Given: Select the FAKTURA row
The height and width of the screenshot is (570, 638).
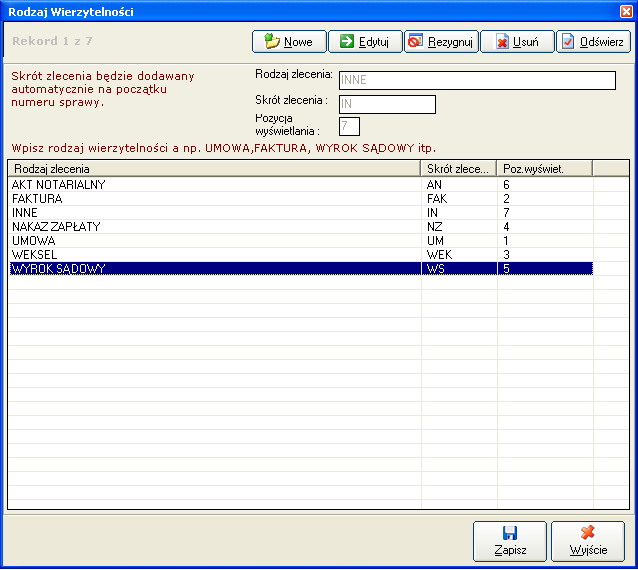Looking at the screenshot, I should tap(301, 199).
